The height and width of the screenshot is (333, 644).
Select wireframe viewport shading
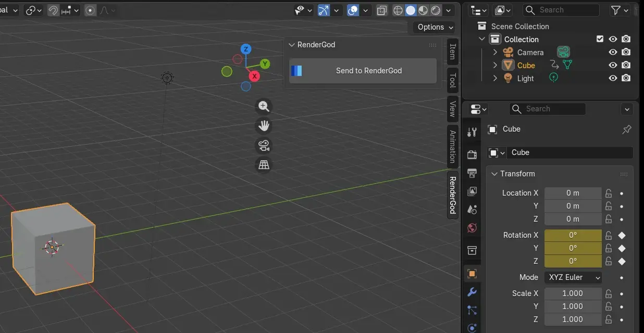[x=398, y=10]
